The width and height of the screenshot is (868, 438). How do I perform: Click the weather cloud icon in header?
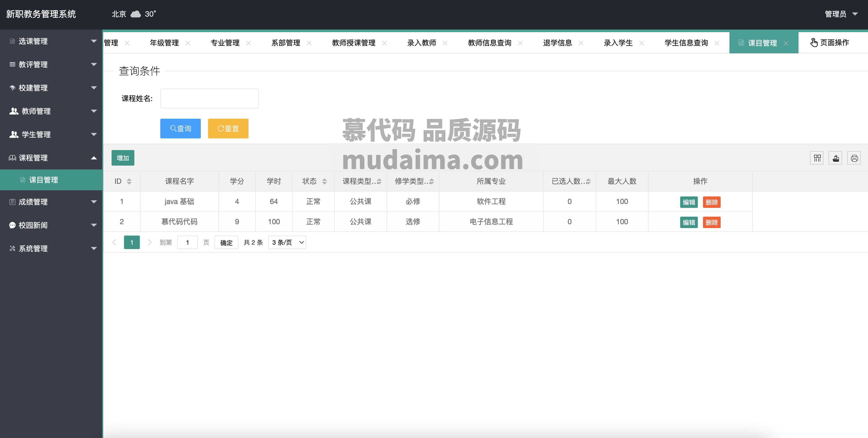click(135, 14)
